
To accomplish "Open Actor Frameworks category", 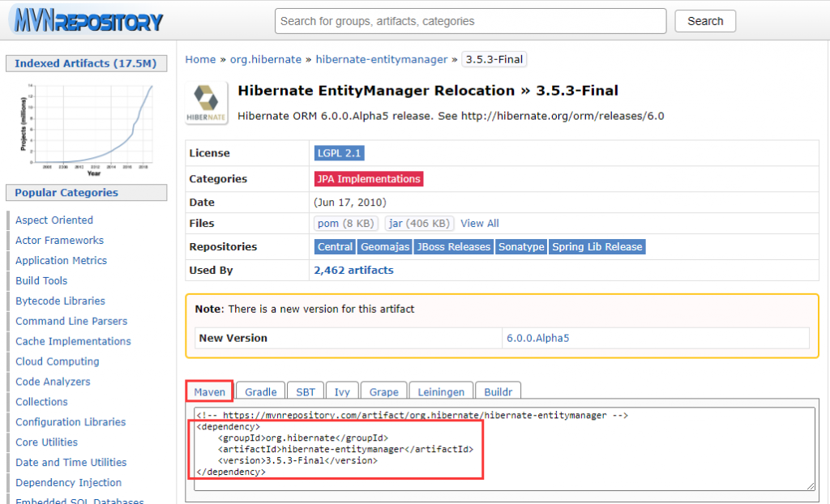I will coord(59,241).
